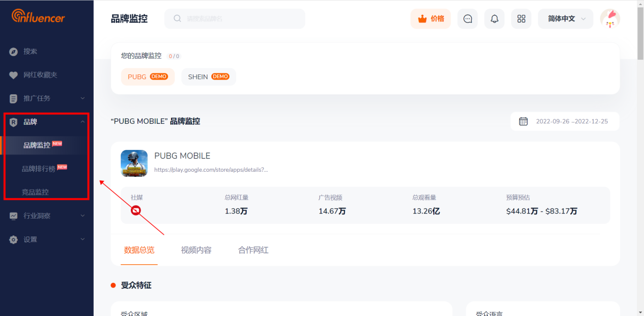Viewport: 644px width, 316px height.
Task: Click the 受众特征 section heading
Action: [x=136, y=285]
